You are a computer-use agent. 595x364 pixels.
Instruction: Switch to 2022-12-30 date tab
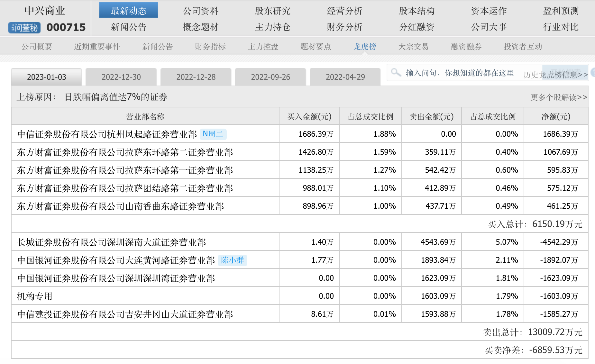[x=121, y=77]
